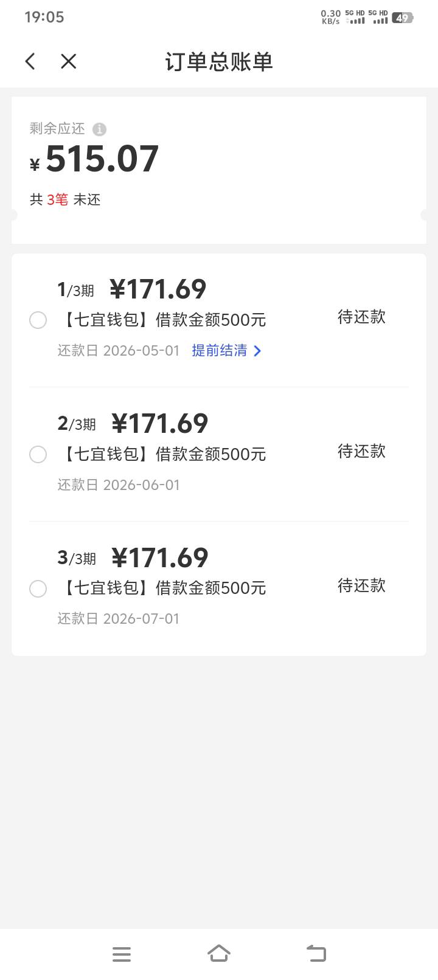Image resolution: width=438 pixels, height=980 pixels.
Task: Select the 2/3期 installment radio button
Action: (x=38, y=454)
